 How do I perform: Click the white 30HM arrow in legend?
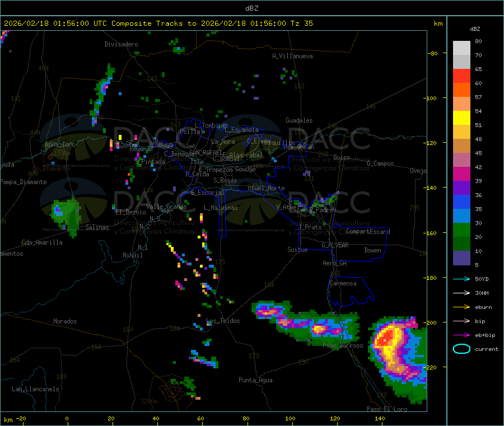click(x=461, y=293)
